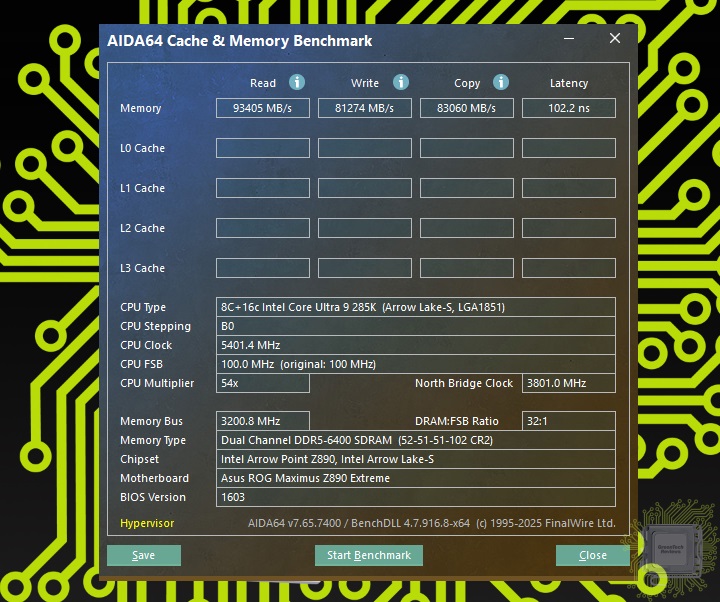Click the Memory Type DDR5-6400 field
This screenshot has width=720, height=602.
coord(415,440)
